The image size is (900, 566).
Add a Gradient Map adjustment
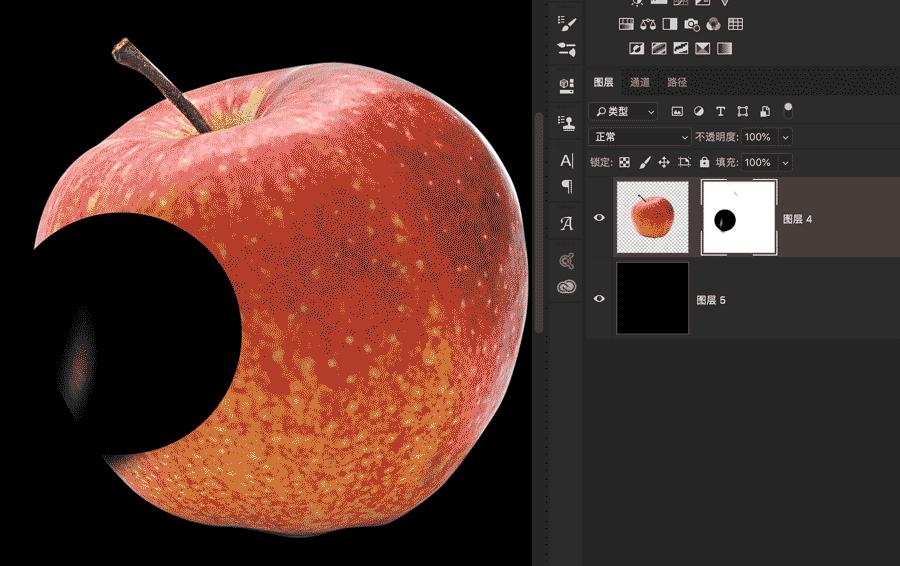[x=724, y=48]
